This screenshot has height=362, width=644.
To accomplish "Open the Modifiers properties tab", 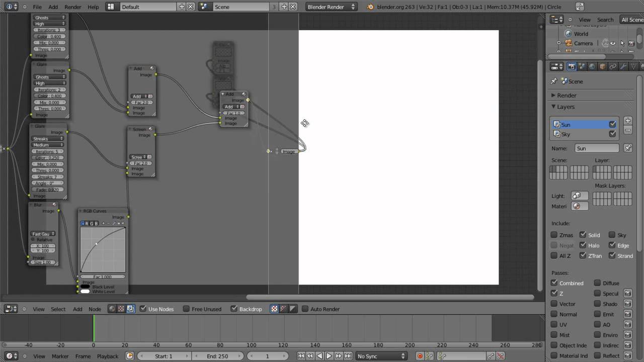I will (623, 66).
